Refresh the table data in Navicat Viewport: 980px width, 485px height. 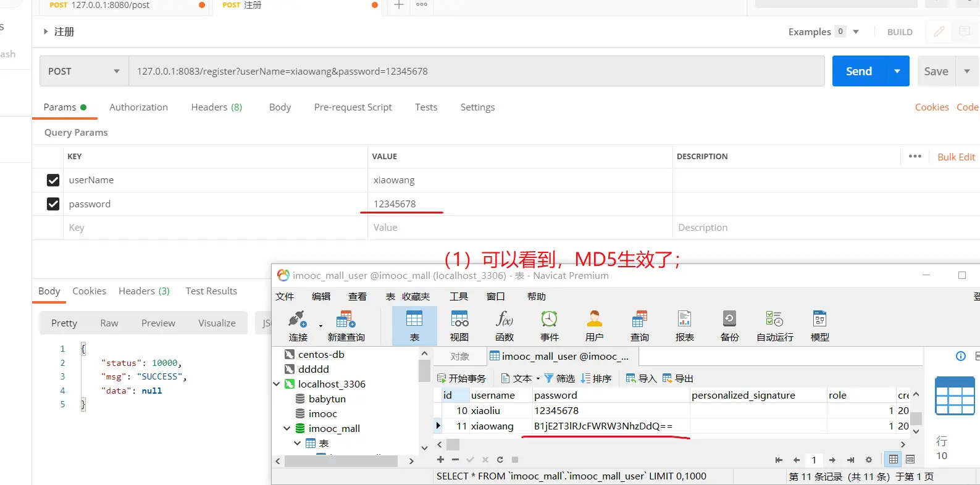pyautogui.click(x=500, y=460)
